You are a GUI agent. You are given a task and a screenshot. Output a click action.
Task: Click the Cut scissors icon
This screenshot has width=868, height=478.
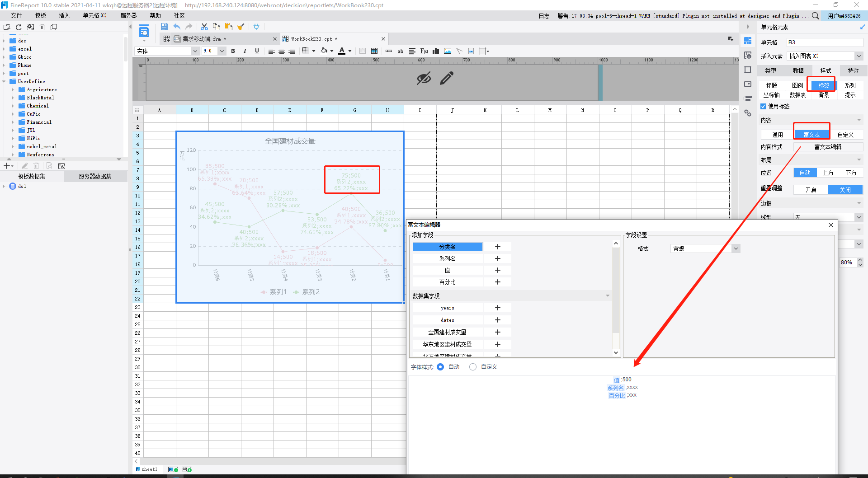tap(204, 27)
